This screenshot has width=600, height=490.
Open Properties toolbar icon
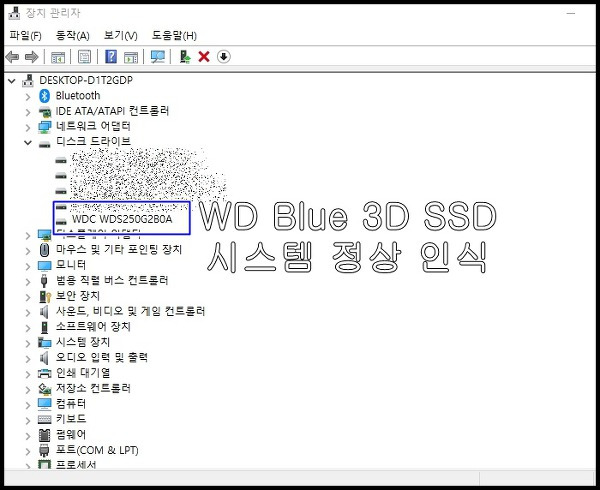point(85,57)
